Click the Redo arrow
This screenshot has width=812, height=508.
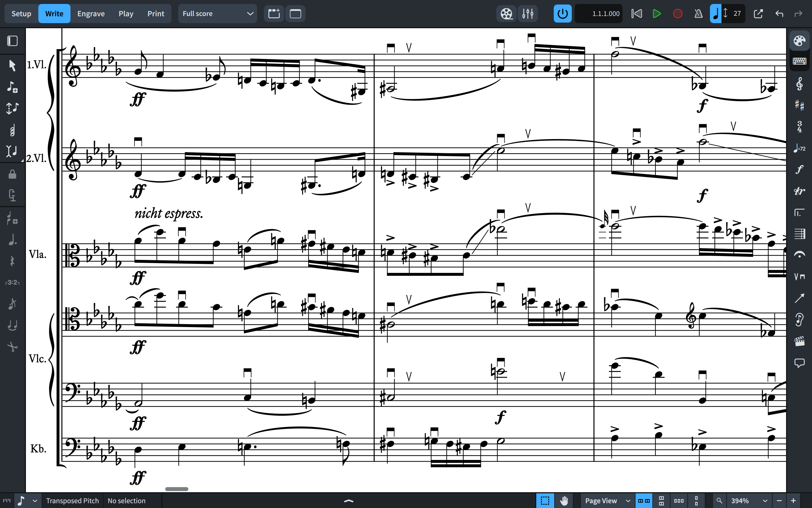(x=798, y=14)
